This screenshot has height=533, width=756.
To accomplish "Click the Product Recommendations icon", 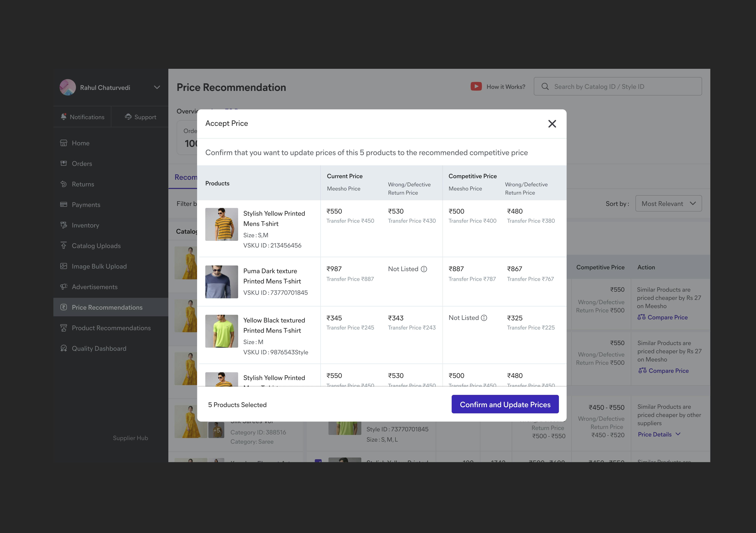I will pos(63,328).
